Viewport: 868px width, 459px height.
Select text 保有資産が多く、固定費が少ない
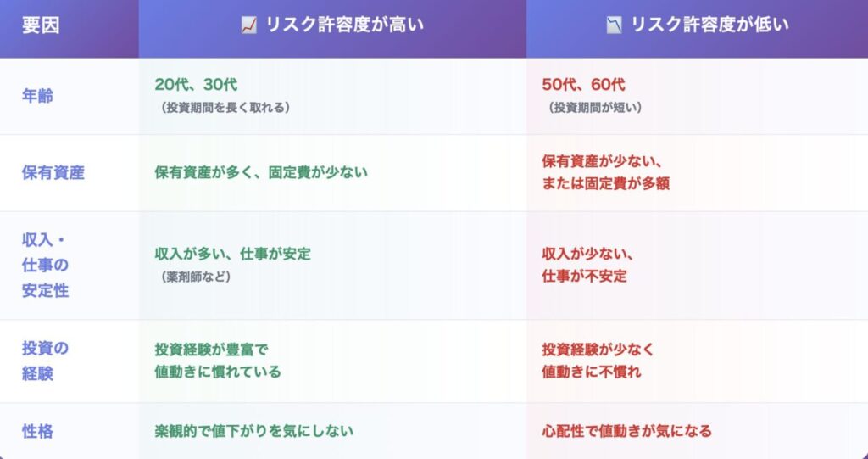coord(261,172)
